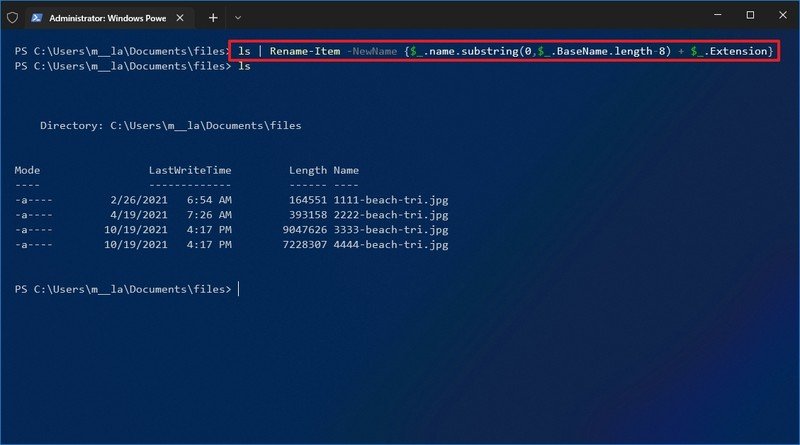Image resolution: width=800 pixels, height=445 pixels.
Task: Click the LastWriteTime column header
Action: pyautogui.click(x=190, y=171)
